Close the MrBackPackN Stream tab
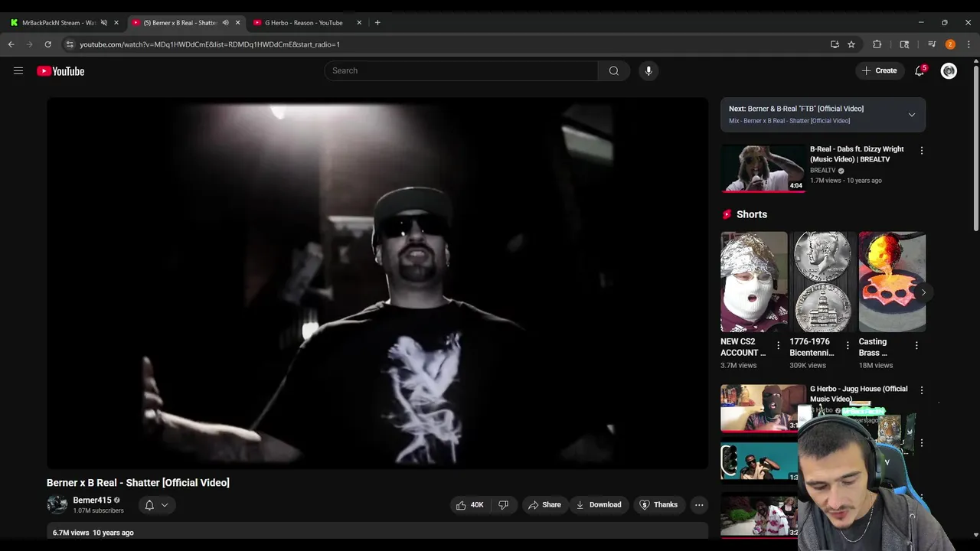Screen dimensions: 980x551 point(116,23)
